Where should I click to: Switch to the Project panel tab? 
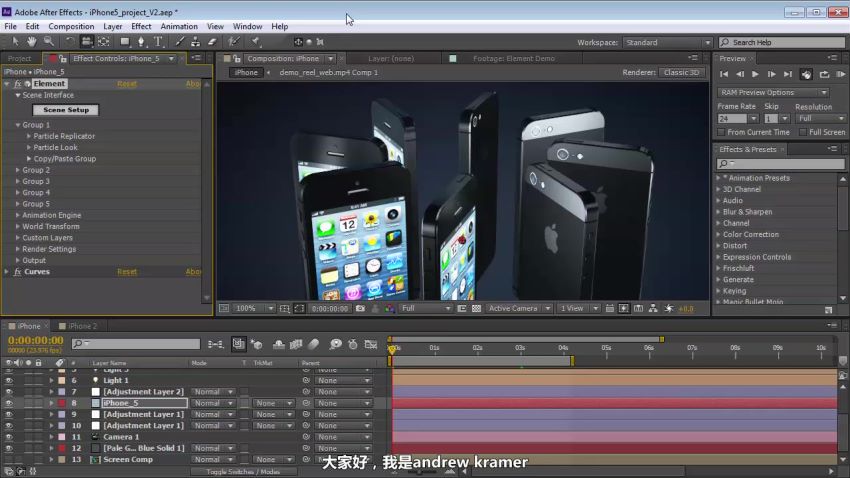pyautogui.click(x=20, y=59)
